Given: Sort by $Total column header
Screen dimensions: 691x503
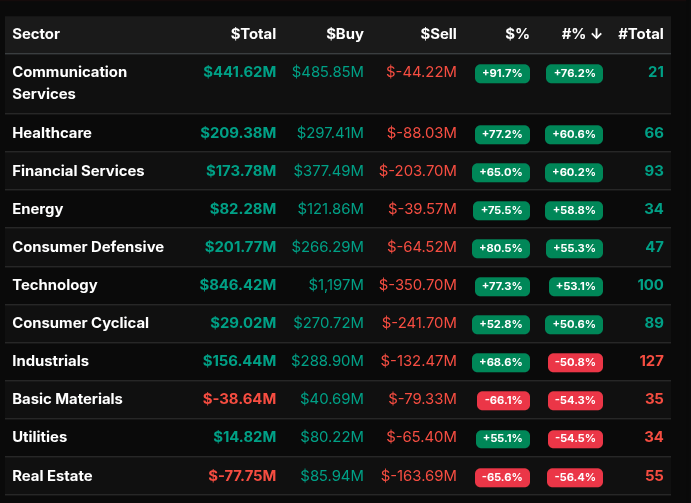Looking at the screenshot, I should [x=253, y=34].
